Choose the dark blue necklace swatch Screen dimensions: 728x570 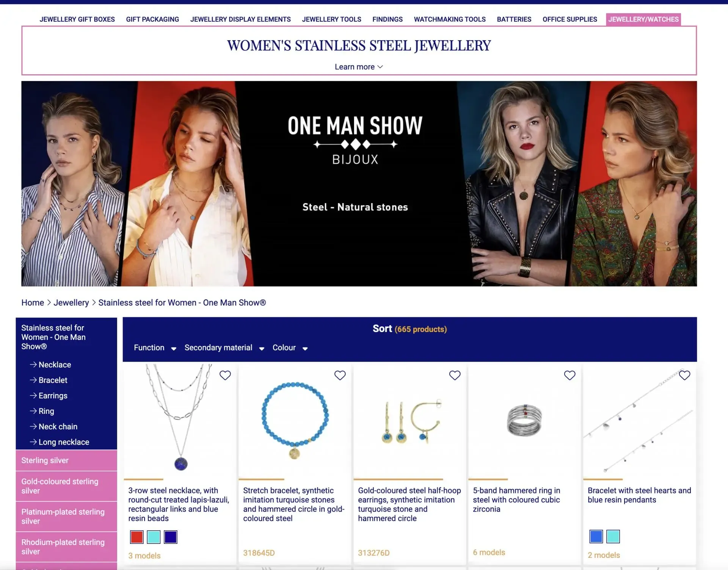(171, 537)
